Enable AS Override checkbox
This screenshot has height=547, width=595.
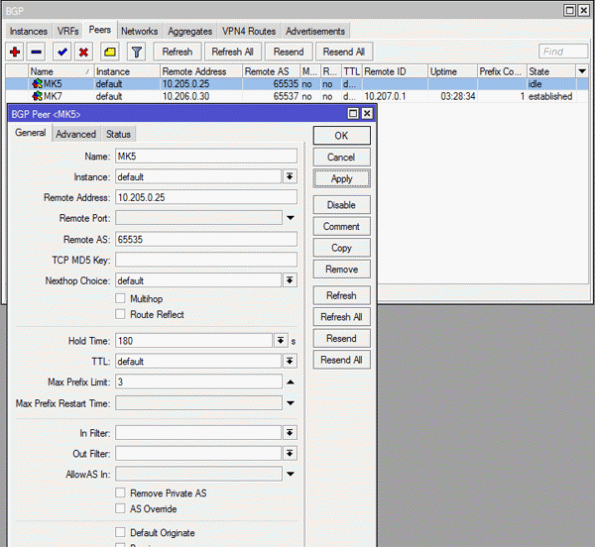pyautogui.click(x=120, y=508)
